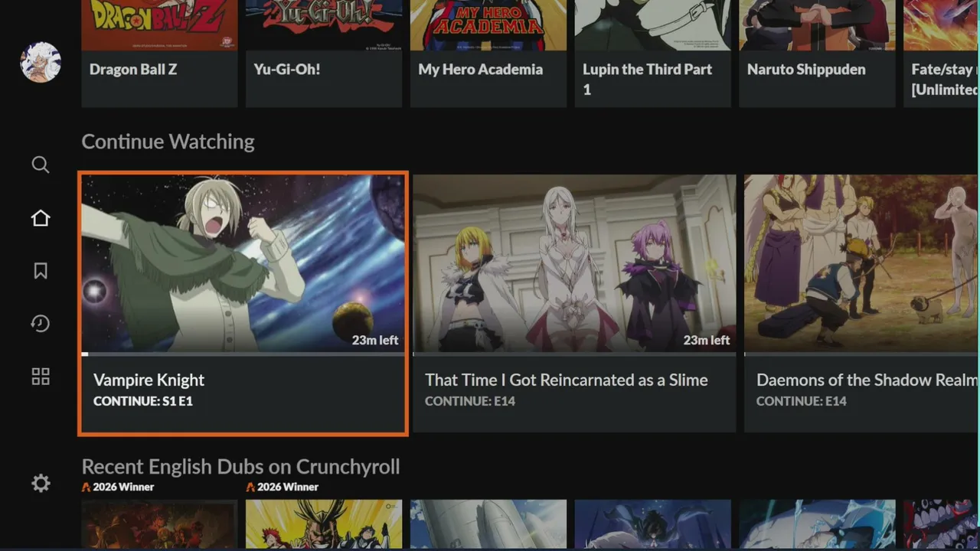Click "CONTINUE: E14" under Daemons of the Shadow Realm
This screenshot has height=551, width=980.
(802, 401)
